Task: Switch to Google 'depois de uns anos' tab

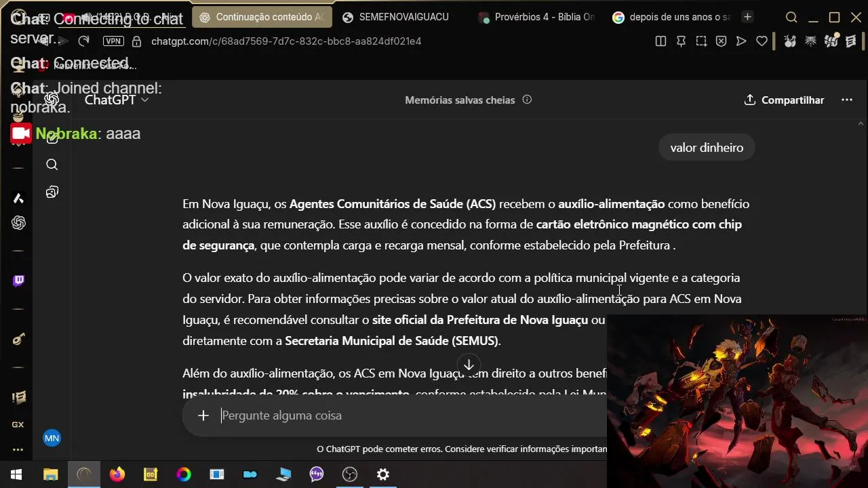Action: pos(671,17)
